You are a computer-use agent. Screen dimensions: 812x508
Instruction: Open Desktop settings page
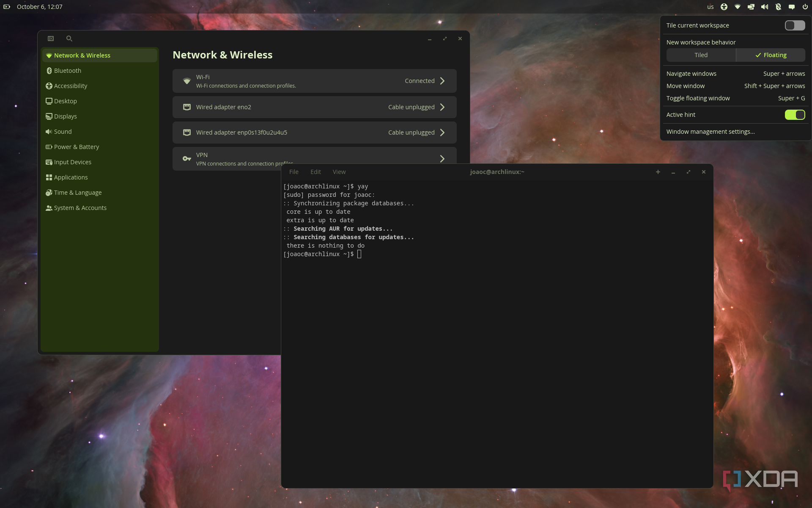100,101
